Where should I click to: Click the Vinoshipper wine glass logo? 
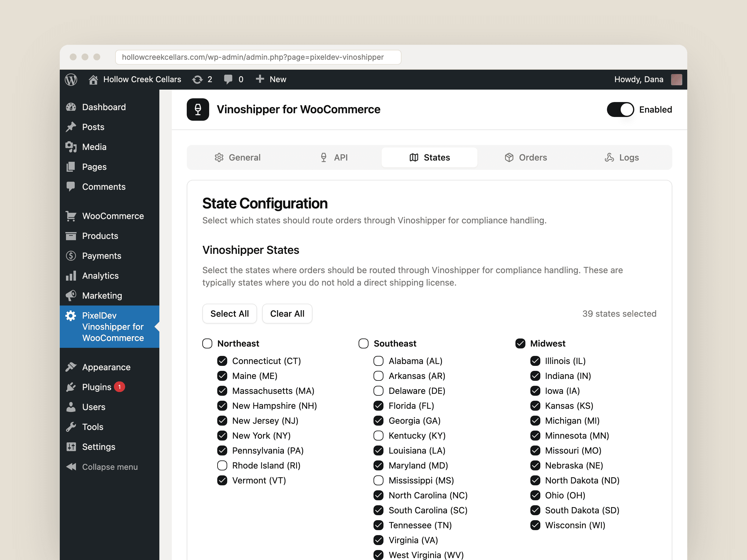click(198, 110)
